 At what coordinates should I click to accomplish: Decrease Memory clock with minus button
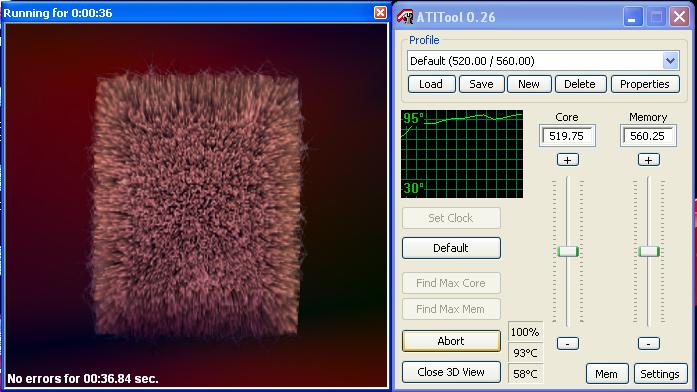(x=649, y=343)
